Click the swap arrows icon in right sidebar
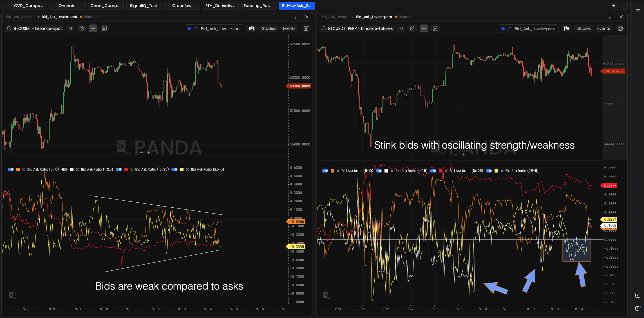Screen dimensions: 644x318 (638, 10)
